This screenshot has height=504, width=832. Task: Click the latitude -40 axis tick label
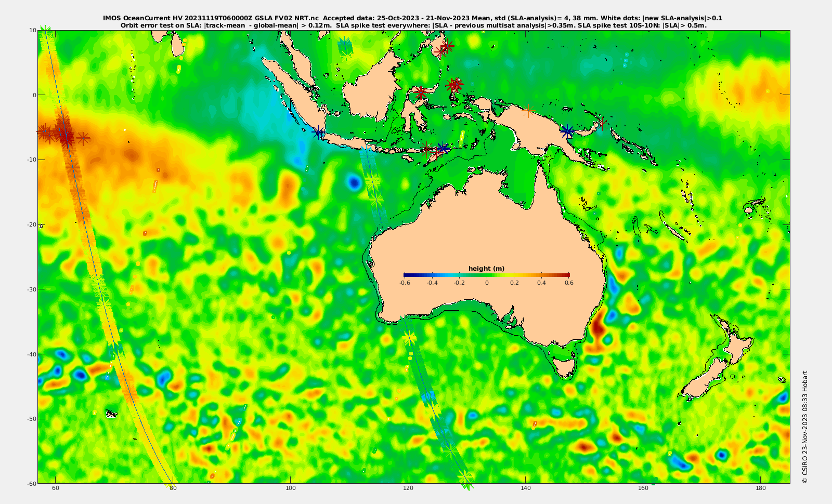[x=31, y=354]
